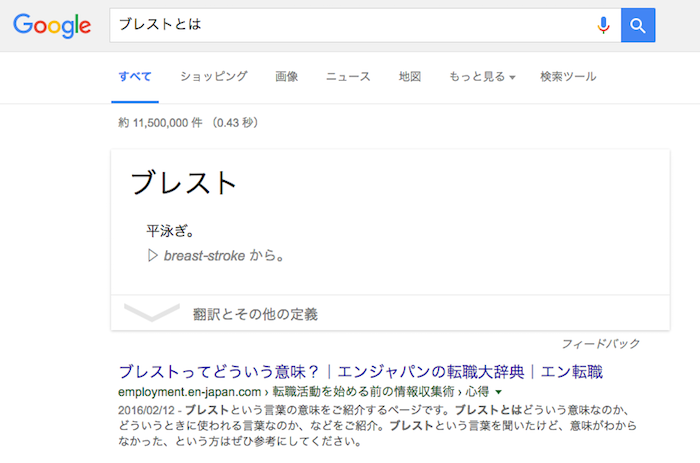Click the 平泳ぎ definition text

169,232
